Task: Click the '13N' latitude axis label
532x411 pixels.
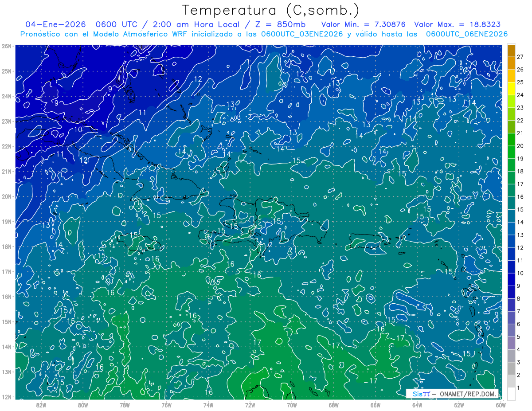Action: pyautogui.click(x=6, y=372)
